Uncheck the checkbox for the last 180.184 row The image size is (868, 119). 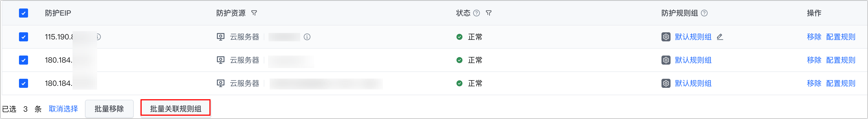(24, 83)
